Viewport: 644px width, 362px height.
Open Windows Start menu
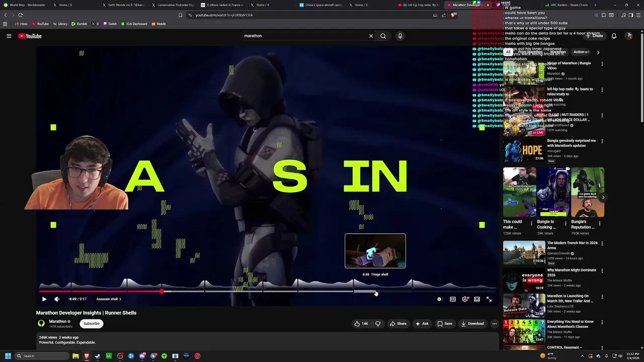(8, 356)
